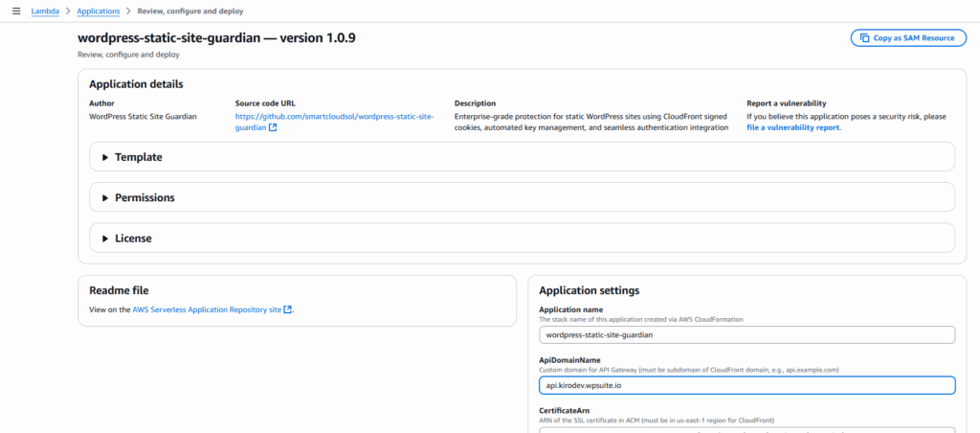
Task: Open the hamburger navigation menu
Action: coord(16,11)
